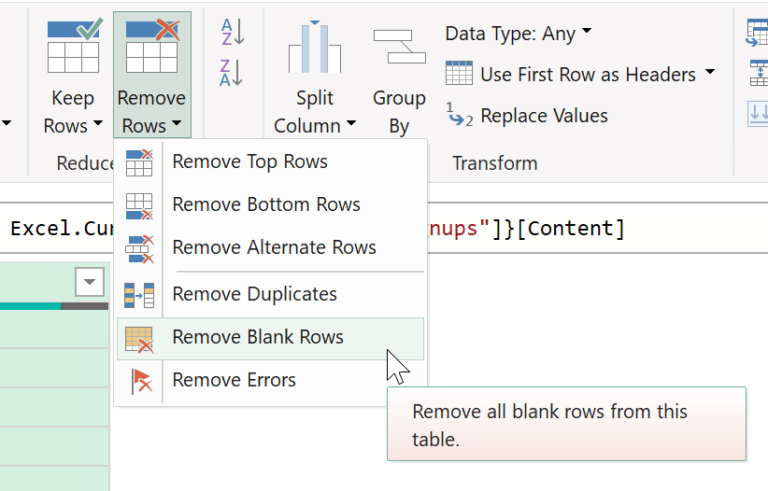The width and height of the screenshot is (768, 491).
Task: Click the column quality bar under header
Action: point(54,306)
